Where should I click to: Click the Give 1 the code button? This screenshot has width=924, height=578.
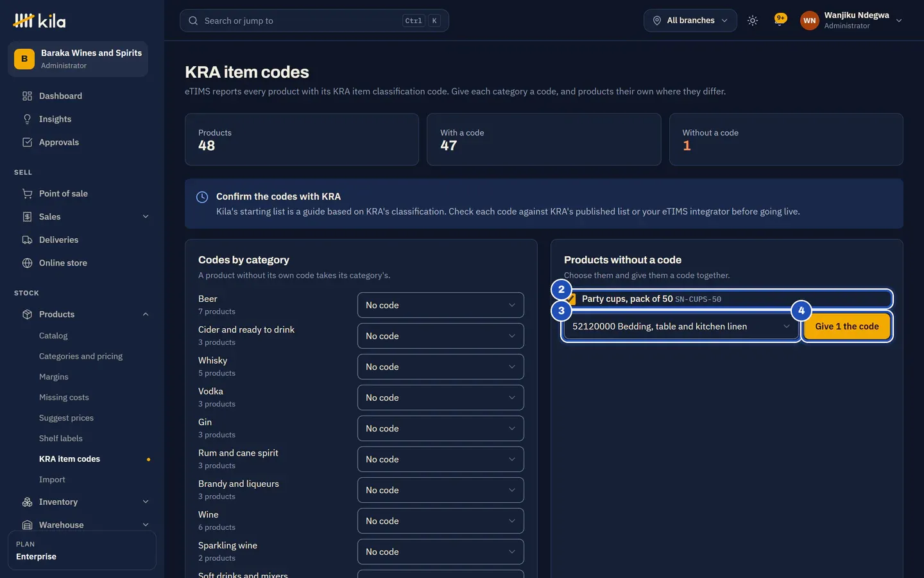coord(847,326)
